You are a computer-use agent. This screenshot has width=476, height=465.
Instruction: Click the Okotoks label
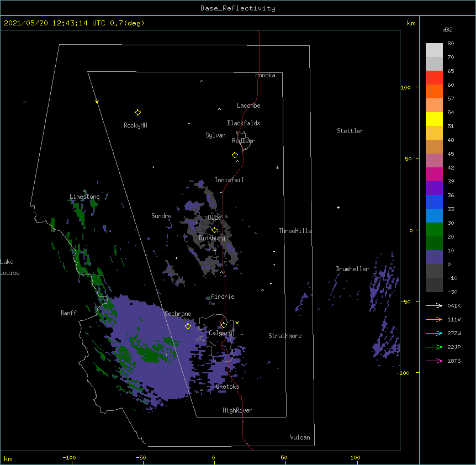coord(228,387)
